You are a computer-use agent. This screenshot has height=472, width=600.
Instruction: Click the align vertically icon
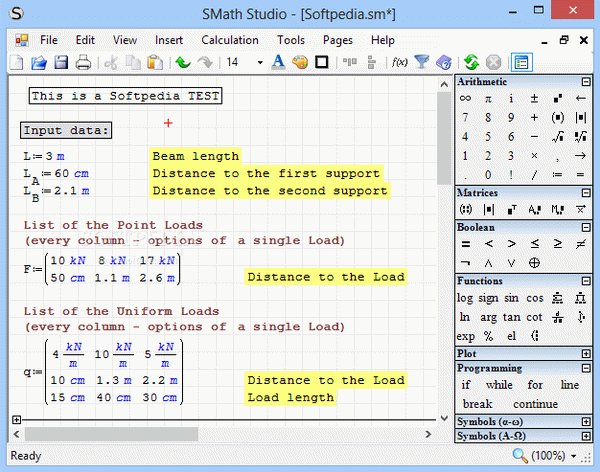[x=371, y=62]
